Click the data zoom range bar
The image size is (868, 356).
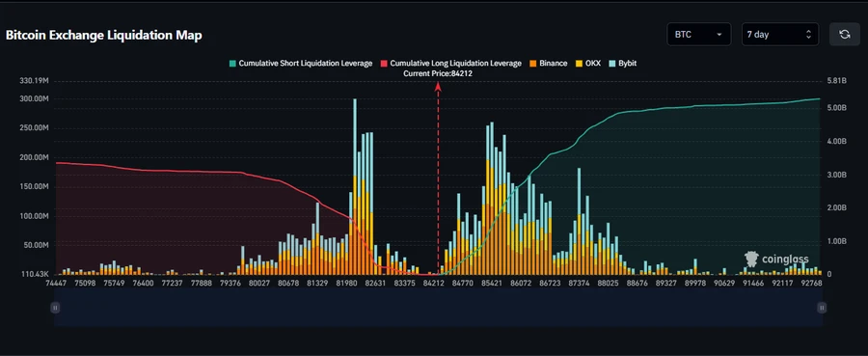pyautogui.click(x=439, y=307)
